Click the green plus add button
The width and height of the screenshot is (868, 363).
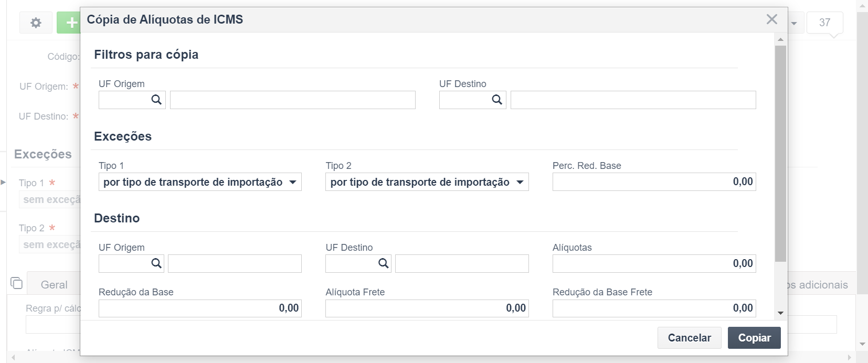(x=69, y=23)
